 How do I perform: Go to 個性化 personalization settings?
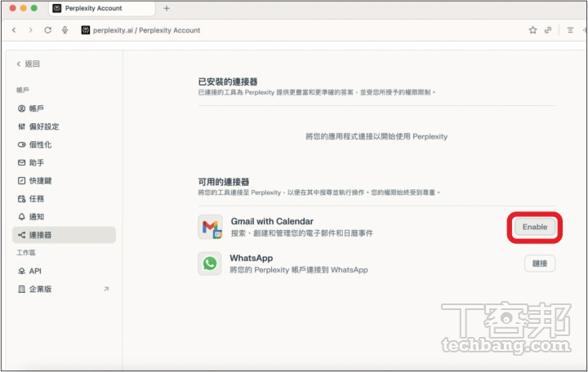(x=40, y=144)
